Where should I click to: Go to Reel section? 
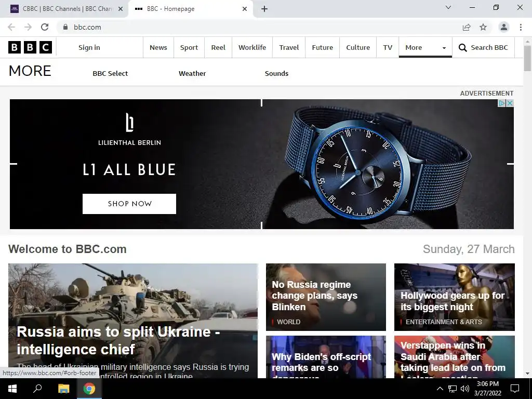[218, 47]
